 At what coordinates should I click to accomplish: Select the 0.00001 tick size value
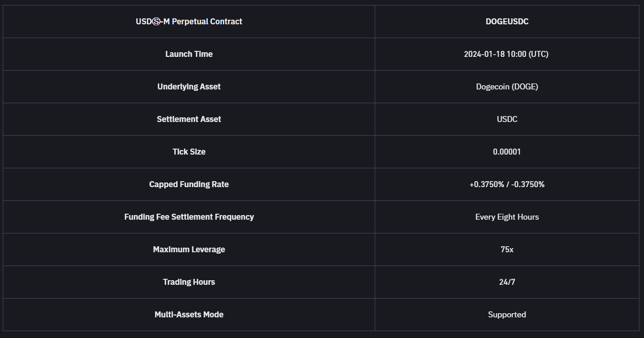point(507,152)
